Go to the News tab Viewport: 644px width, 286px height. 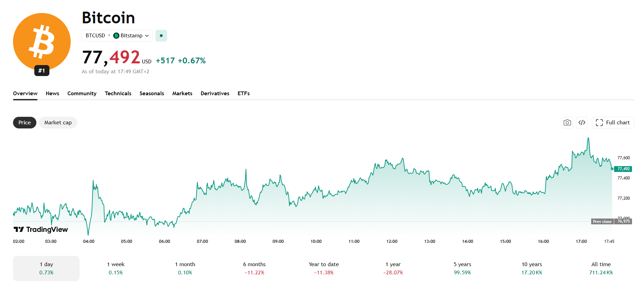52,94
